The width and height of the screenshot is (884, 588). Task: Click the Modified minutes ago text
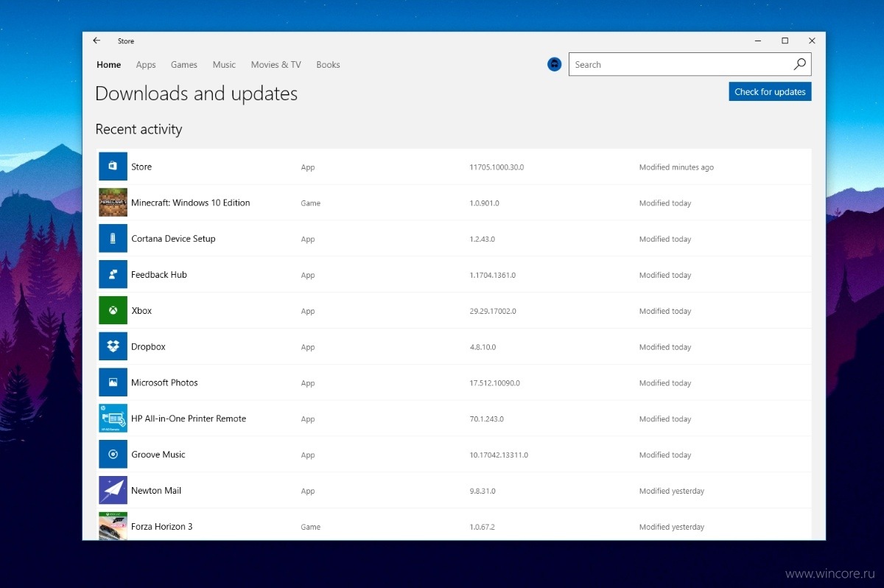[x=676, y=167]
